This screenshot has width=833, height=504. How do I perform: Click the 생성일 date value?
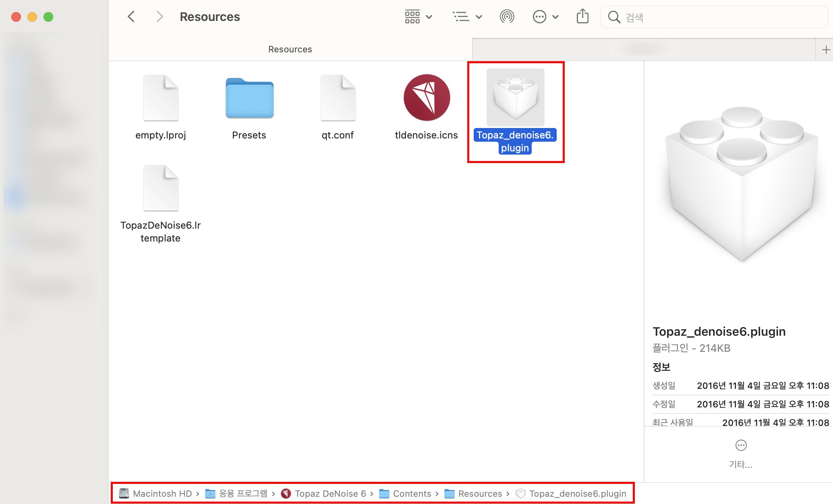(763, 386)
